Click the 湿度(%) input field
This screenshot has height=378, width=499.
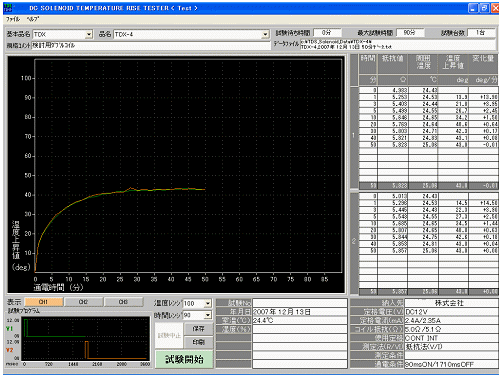click(300, 329)
